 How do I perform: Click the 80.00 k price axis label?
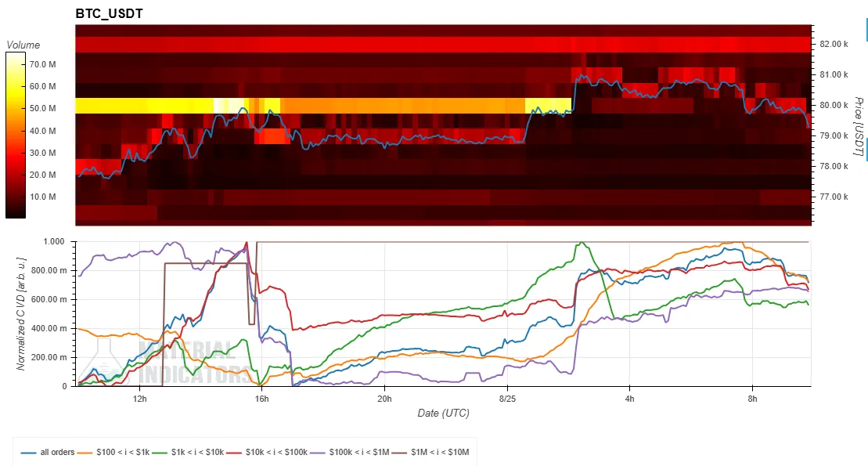tap(834, 105)
